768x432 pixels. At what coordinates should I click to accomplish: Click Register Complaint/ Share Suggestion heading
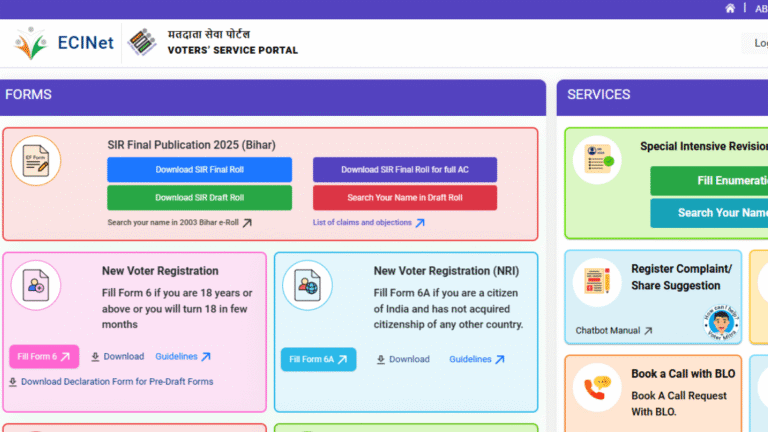(x=681, y=277)
